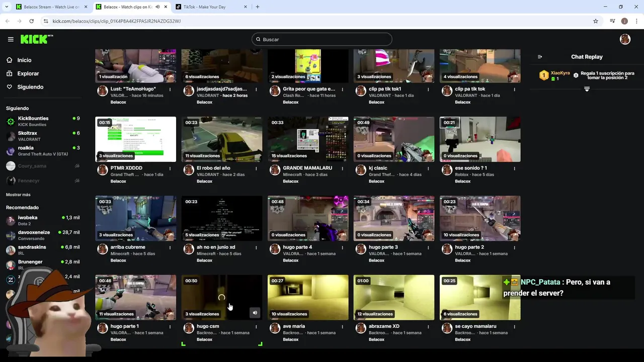Image resolution: width=644 pixels, height=362 pixels.
Task: Reload the page
Action: (32, 21)
